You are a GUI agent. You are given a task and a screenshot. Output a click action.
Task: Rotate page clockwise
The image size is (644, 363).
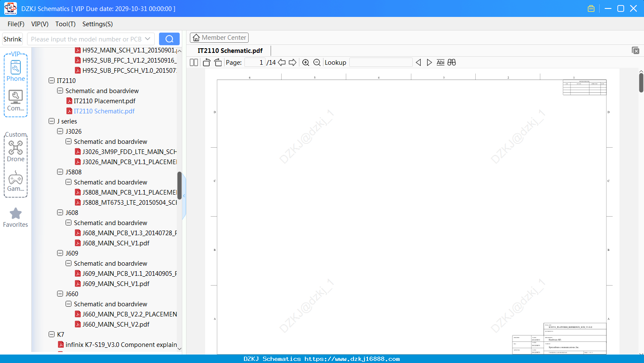pos(218,63)
